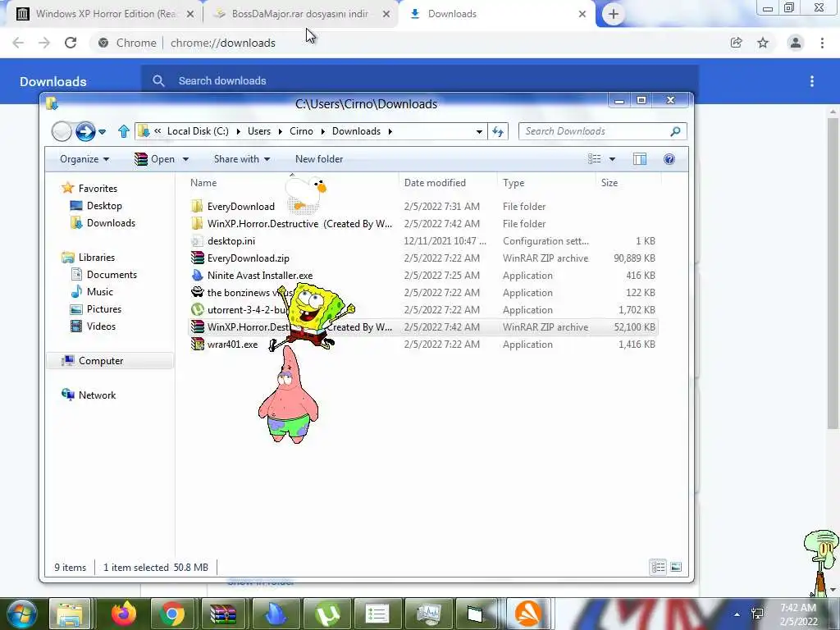
Task: Switch to details view in status bar
Action: (659, 567)
